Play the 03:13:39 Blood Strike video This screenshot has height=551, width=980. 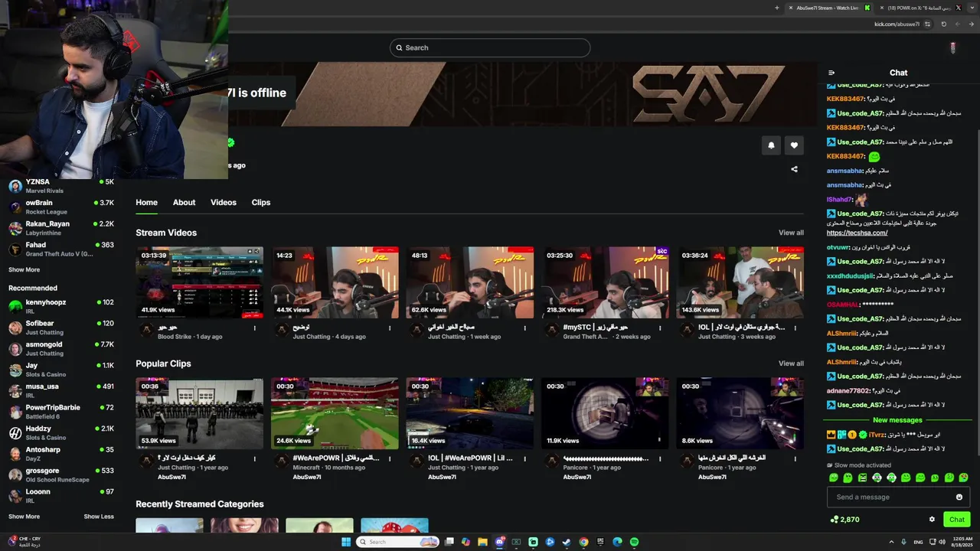(x=199, y=282)
